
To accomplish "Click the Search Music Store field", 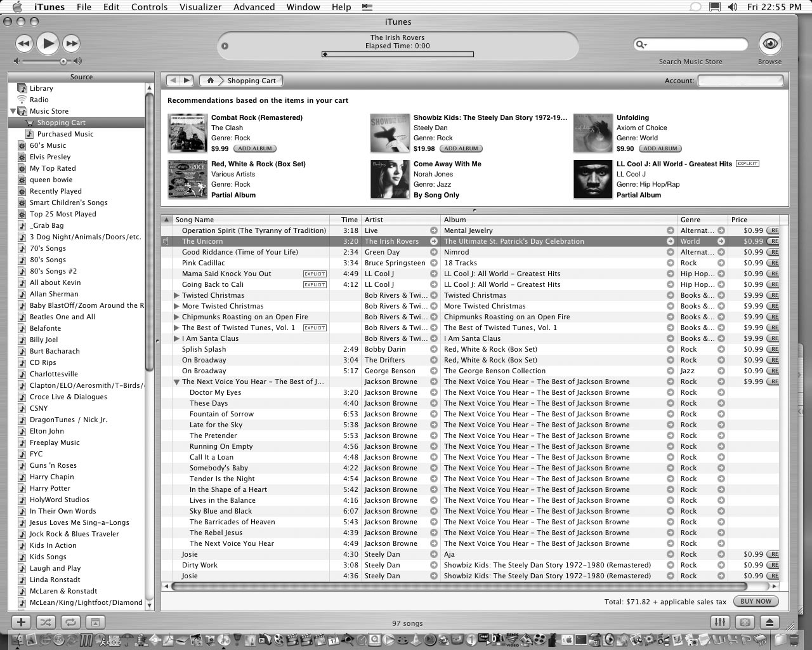I will click(x=690, y=44).
